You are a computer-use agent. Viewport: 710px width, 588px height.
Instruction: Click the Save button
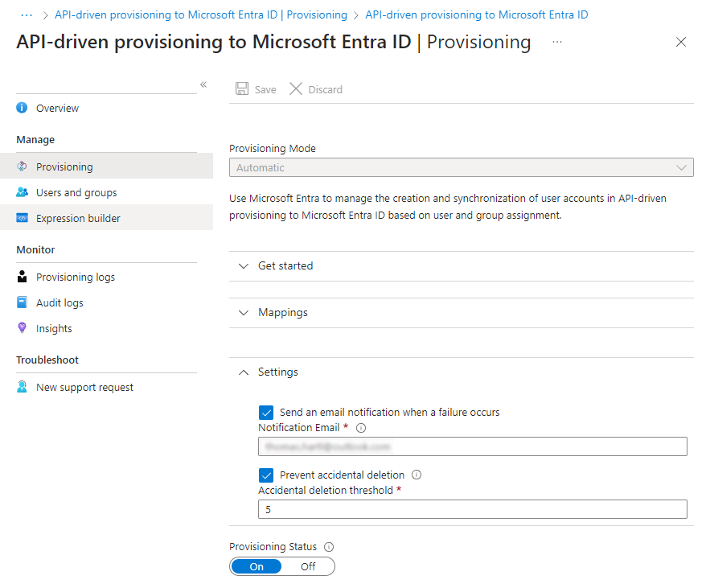[255, 88]
